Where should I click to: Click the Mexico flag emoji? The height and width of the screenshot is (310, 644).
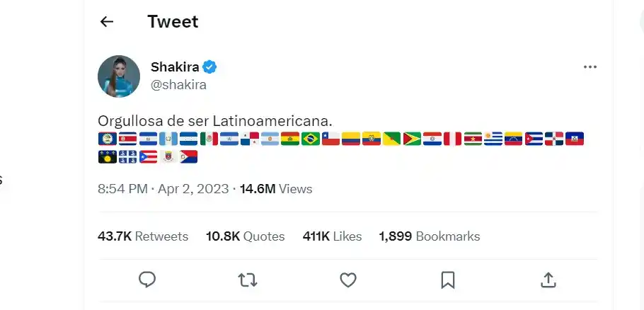(209, 139)
